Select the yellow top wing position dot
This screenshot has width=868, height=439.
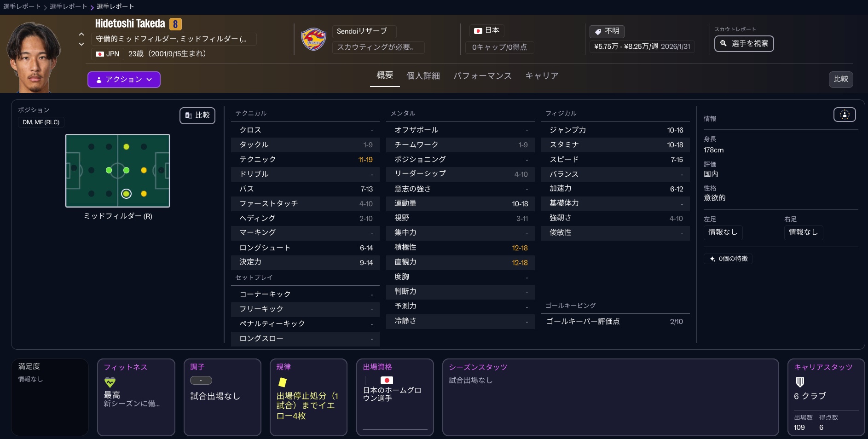click(126, 147)
